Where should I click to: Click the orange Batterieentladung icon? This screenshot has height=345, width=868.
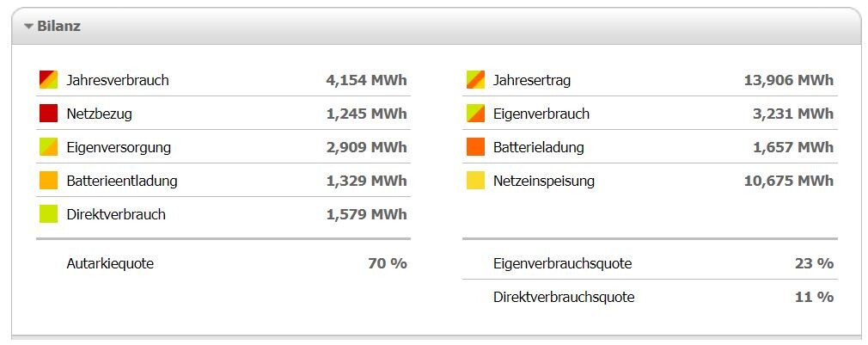48,181
